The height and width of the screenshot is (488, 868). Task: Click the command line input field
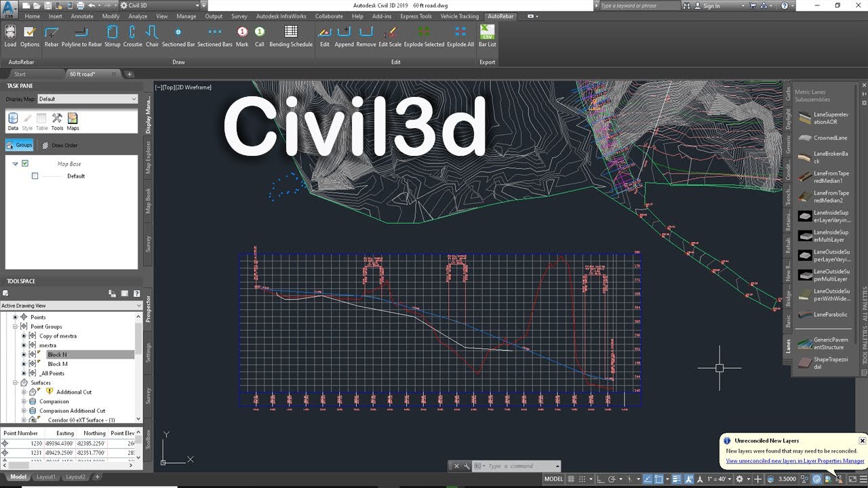[x=519, y=466]
